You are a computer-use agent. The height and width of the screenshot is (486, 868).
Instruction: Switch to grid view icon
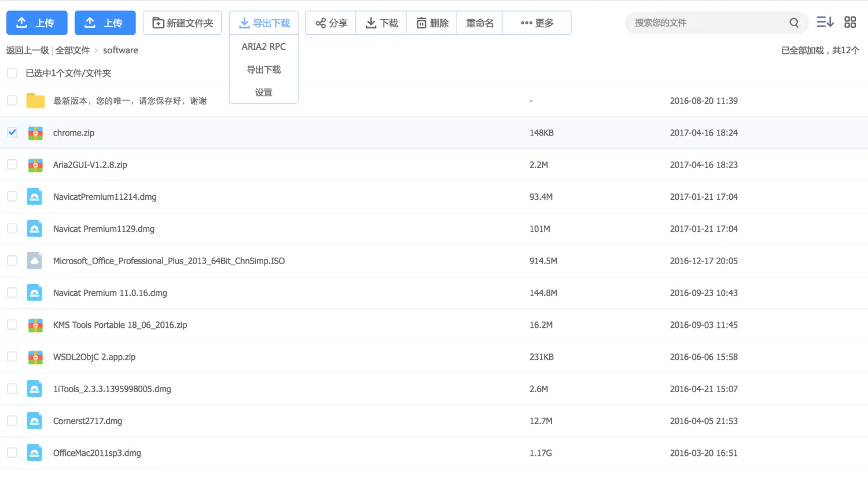(850, 22)
